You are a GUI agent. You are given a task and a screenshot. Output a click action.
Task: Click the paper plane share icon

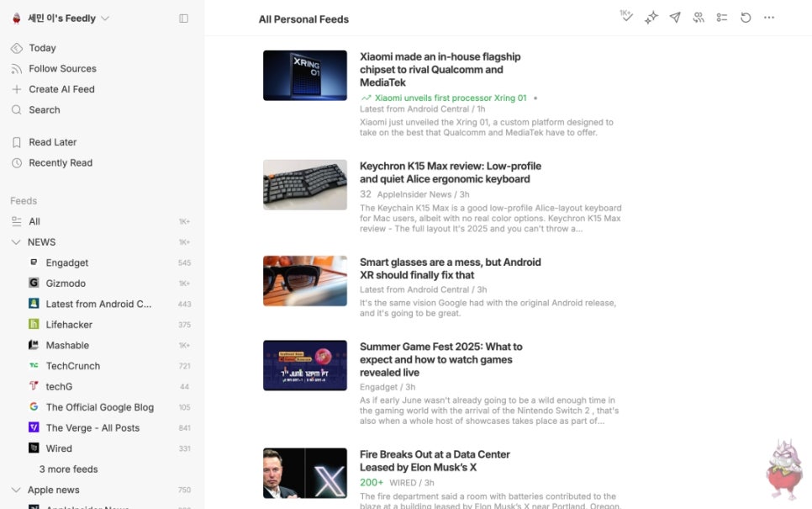pyautogui.click(x=675, y=18)
